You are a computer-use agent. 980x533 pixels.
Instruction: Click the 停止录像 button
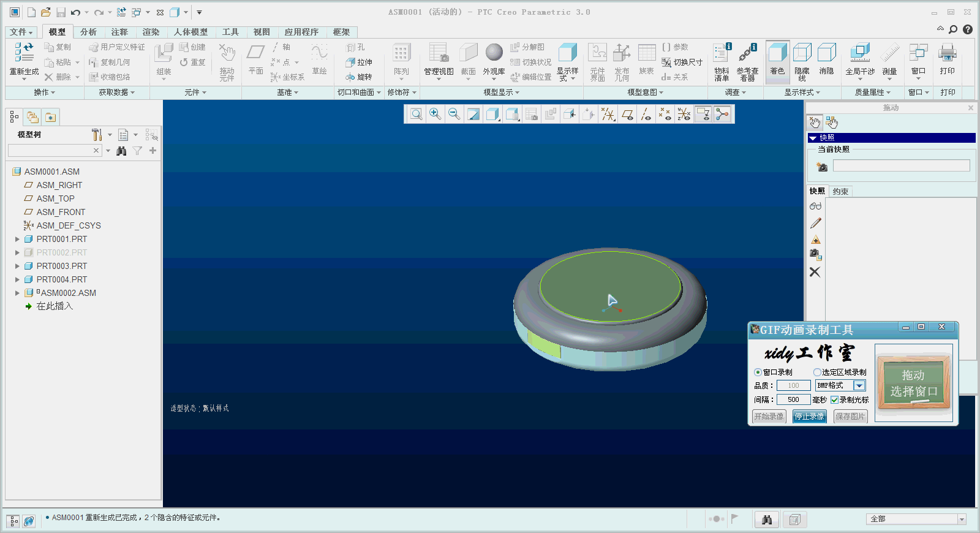point(809,417)
